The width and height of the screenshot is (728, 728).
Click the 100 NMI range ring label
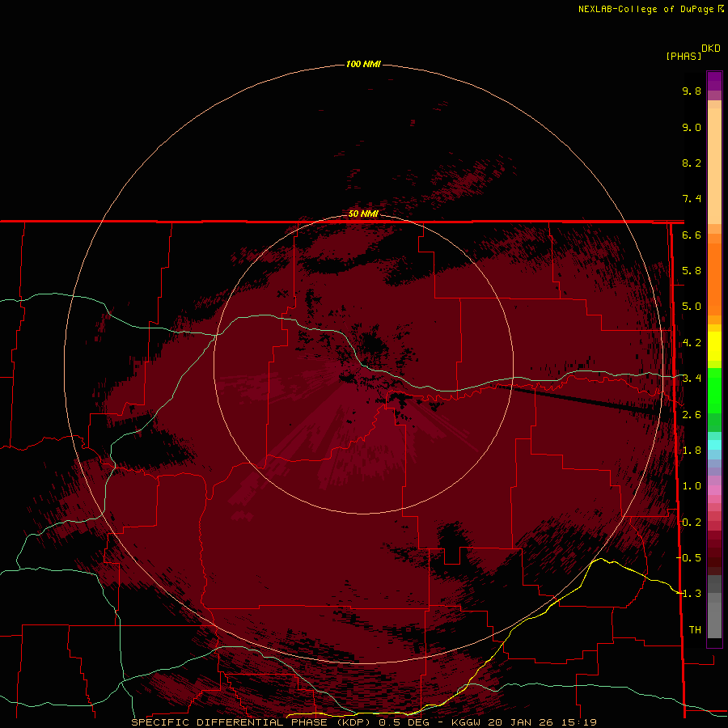coord(363,64)
